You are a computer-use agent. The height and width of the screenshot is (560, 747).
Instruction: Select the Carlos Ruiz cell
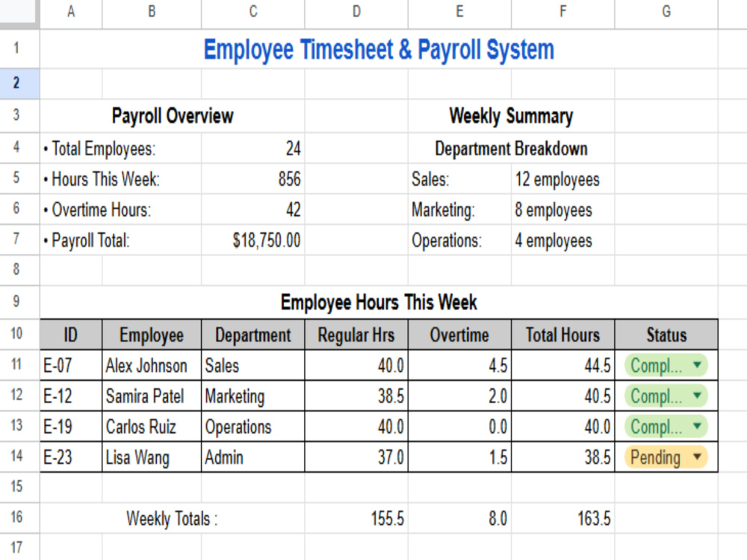[152, 426]
